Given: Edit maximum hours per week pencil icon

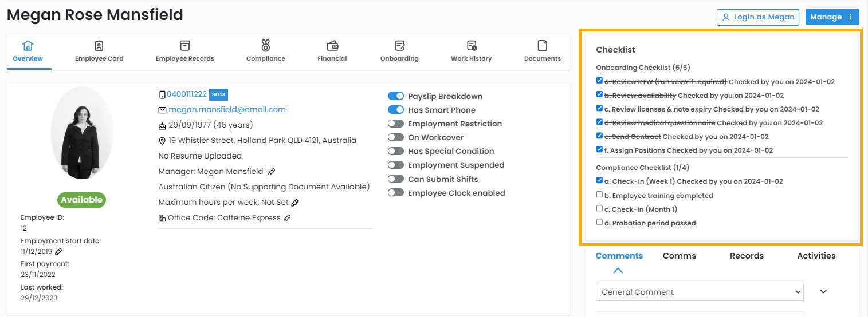Looking at the screenshot, I should pyautogui.click(x=294, y=203).
